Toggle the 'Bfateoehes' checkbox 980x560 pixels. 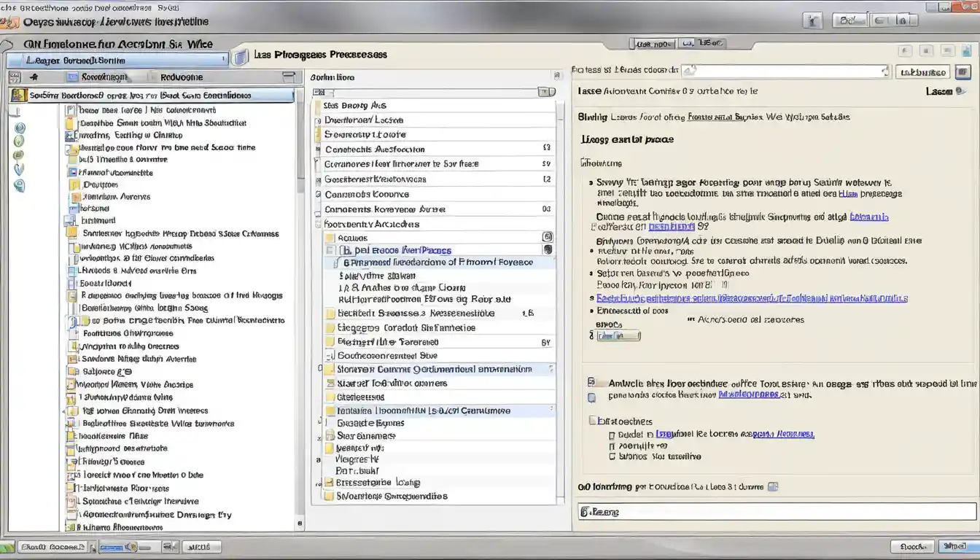[x=592, y=421]
